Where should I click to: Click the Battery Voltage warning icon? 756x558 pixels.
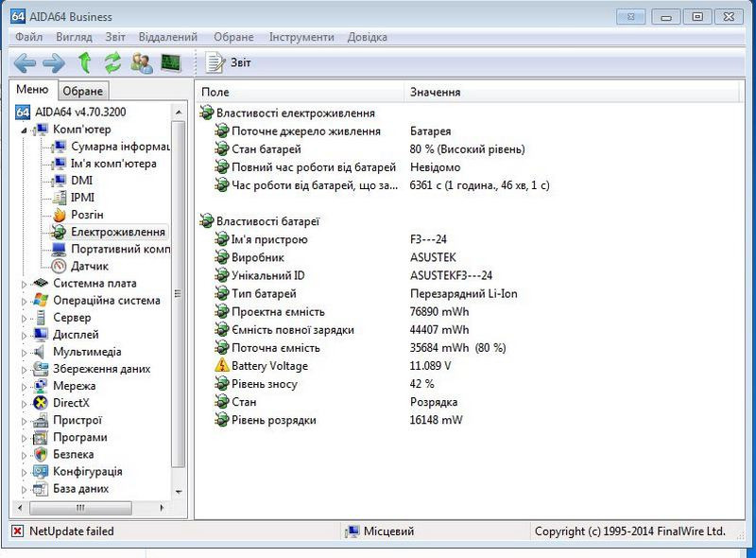click(222, 365)
